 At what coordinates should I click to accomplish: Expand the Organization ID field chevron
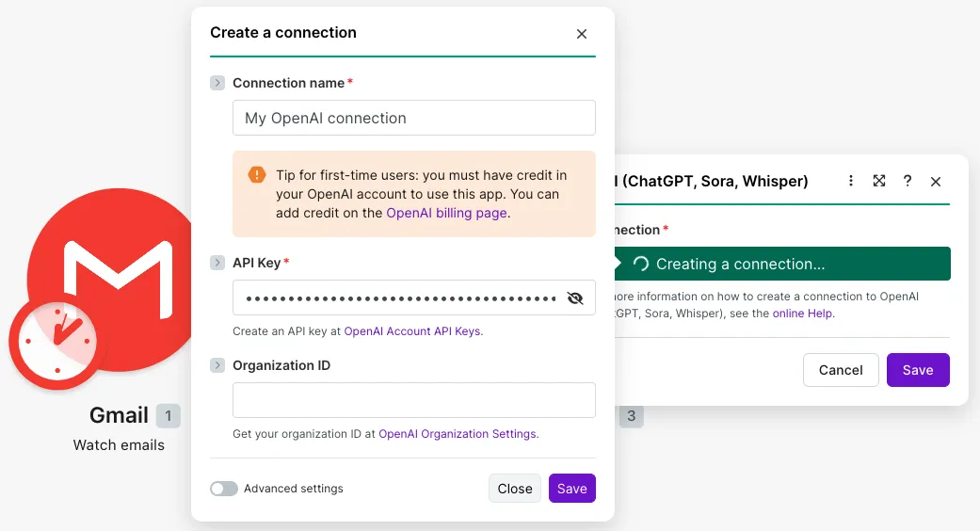[217, 365]
